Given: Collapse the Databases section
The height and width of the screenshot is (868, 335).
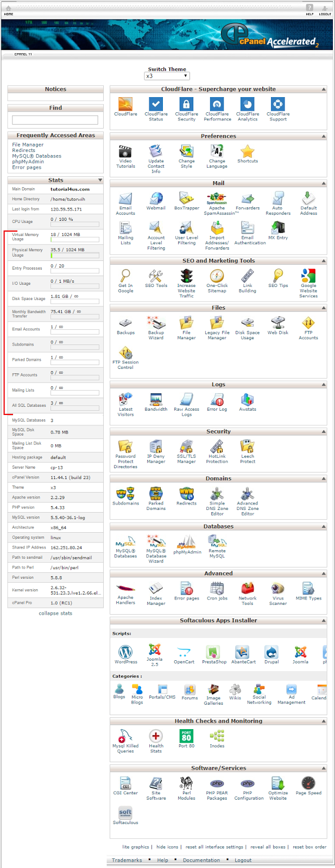Looking at the screenshot, I should click(x=324, y=526).
